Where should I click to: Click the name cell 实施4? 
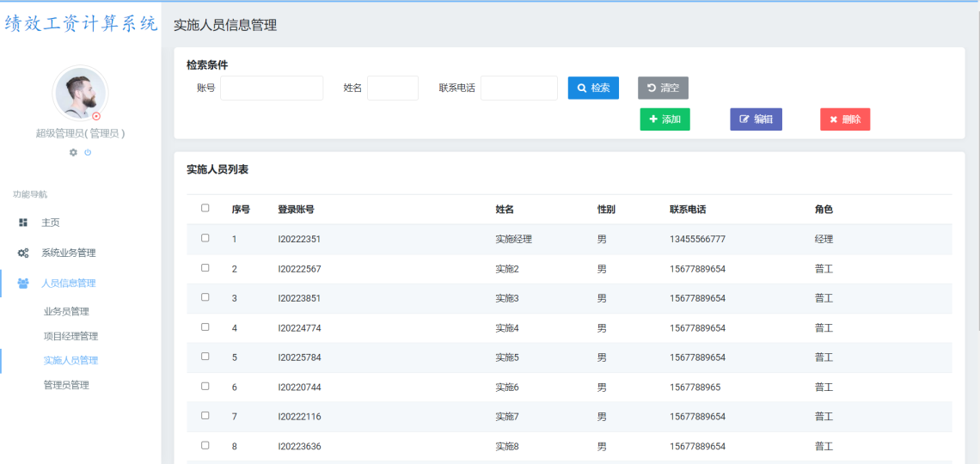[507, 328]
